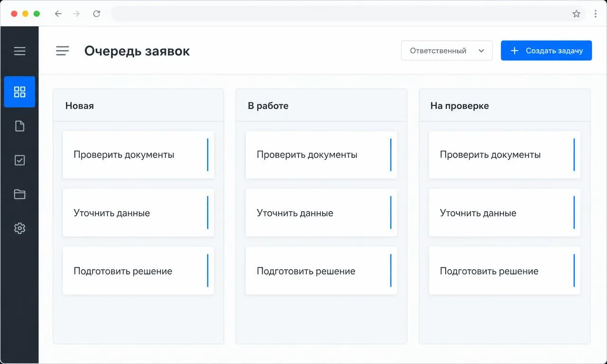
Task: Go back with browser back arrow
Action: [58, 14]
